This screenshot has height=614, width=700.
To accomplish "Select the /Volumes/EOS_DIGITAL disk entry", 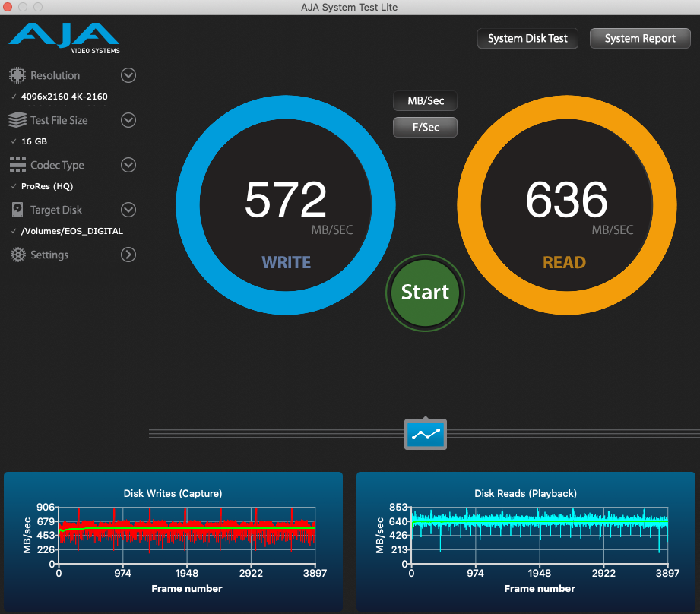I will [x=72, y=231].
